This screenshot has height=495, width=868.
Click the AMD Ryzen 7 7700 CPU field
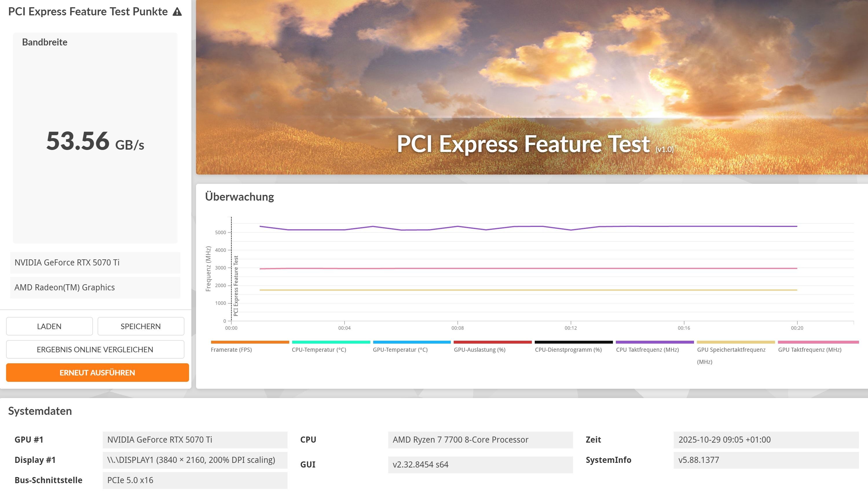[480, 440]
